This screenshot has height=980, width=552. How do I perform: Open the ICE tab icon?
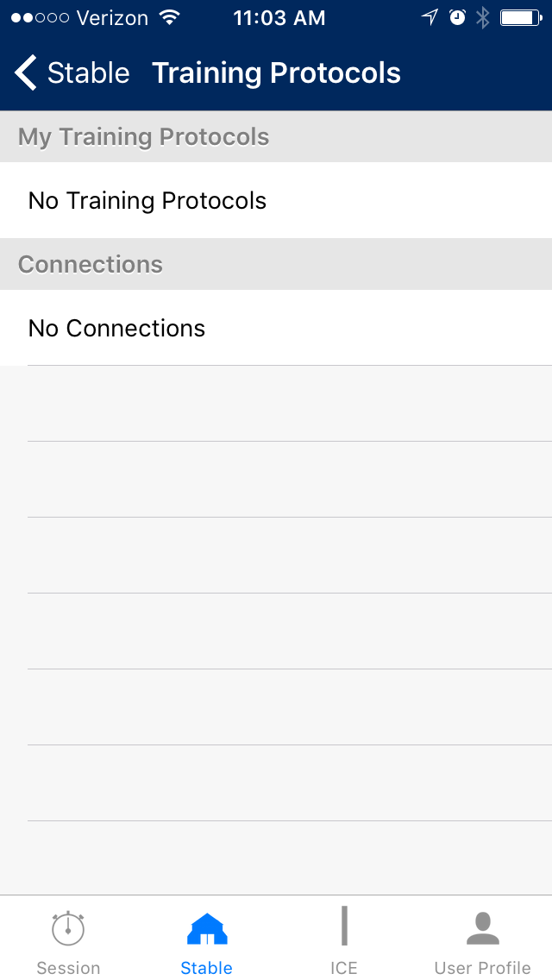344,927
